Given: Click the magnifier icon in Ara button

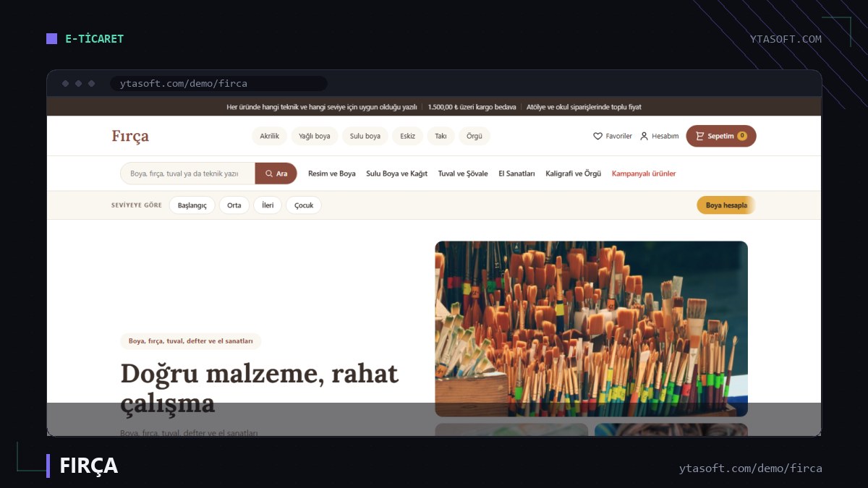Looking at the screenshot, I should pyautogui.click(x=269, y=174).
